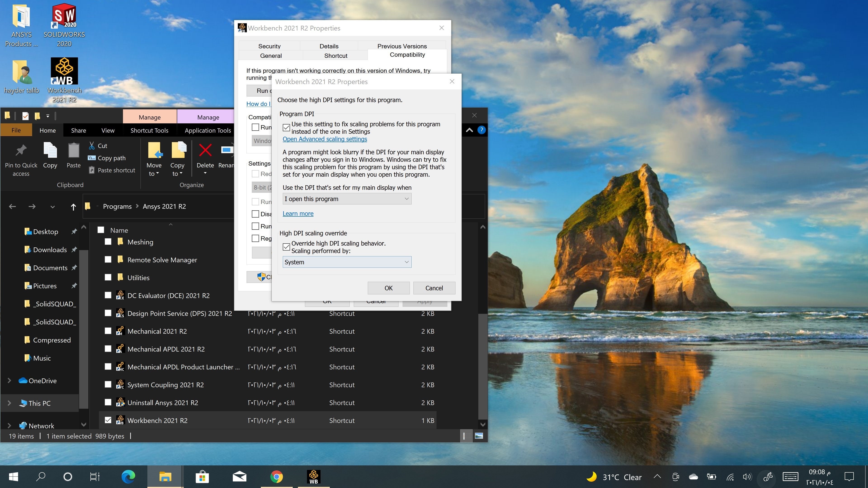Open recent locations dropdown arrow
The width and height of the screenshot is (868, 488).
(53, 207)
